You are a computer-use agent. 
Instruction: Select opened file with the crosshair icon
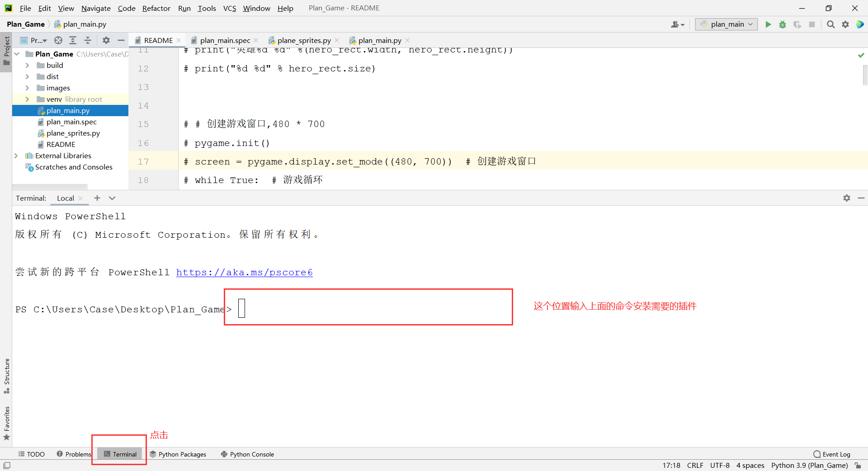click(x=58, y=40)
